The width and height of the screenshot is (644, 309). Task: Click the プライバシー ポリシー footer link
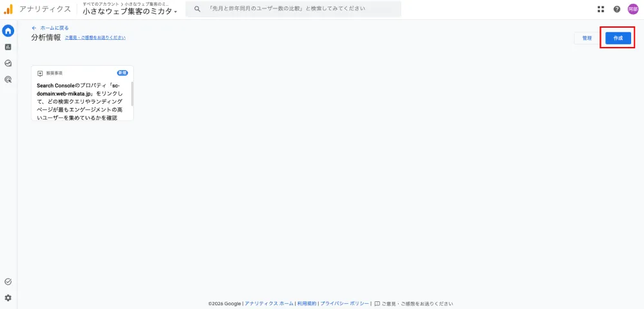coord(345,304)
